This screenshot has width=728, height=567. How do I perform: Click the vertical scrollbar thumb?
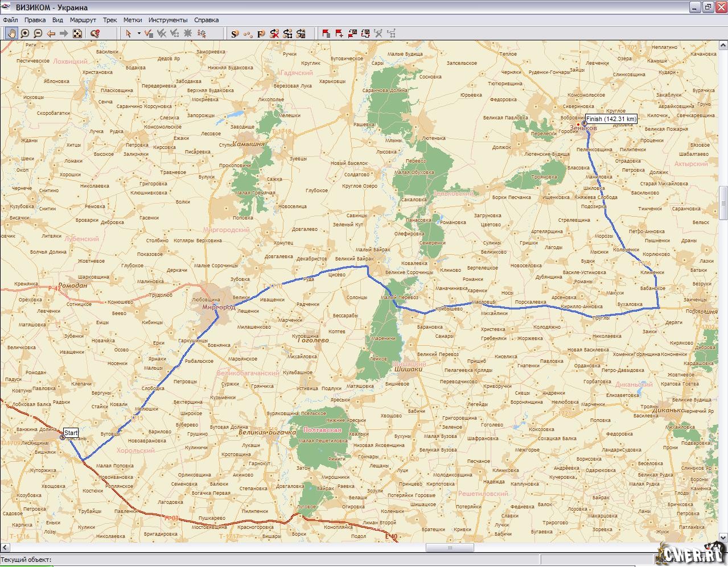(x=723, y=202)
